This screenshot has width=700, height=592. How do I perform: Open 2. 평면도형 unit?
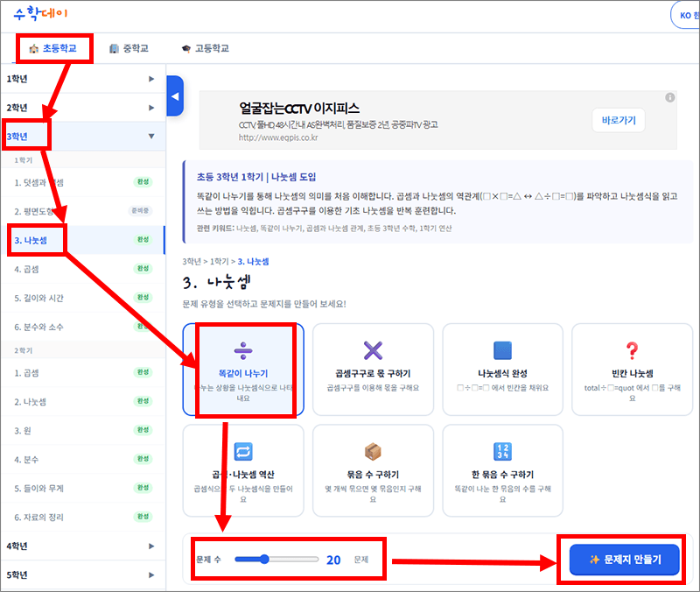coord(83,211)
